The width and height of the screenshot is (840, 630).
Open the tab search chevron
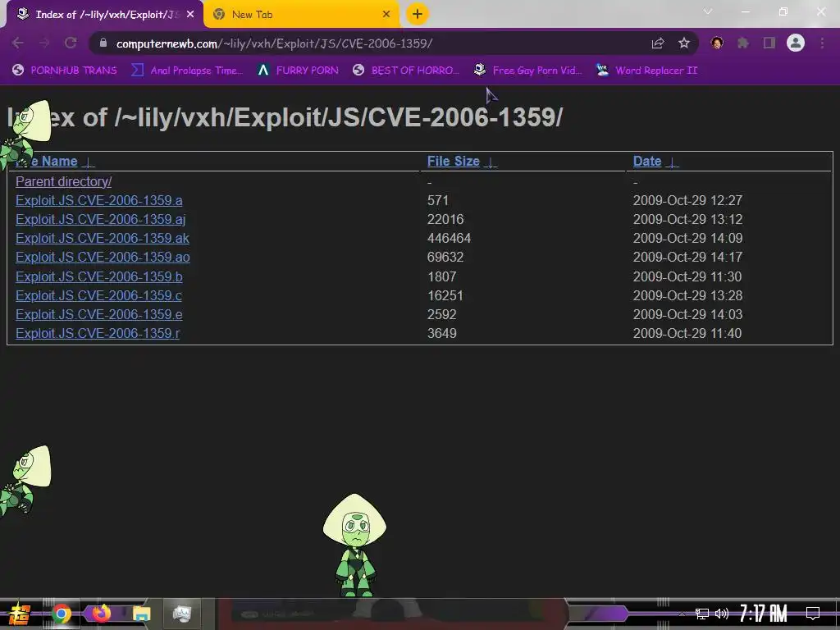pyautogui.click(x=708, y=11)
